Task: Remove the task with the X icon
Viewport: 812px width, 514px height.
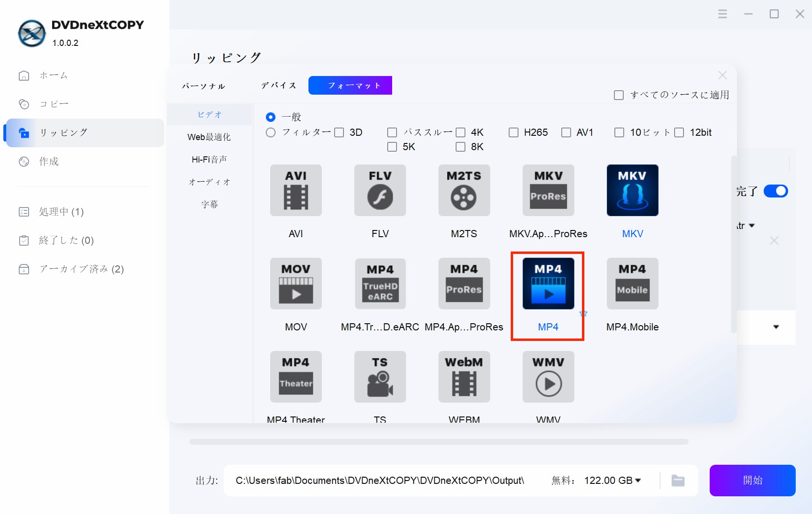Action: [x=774, y=241]
